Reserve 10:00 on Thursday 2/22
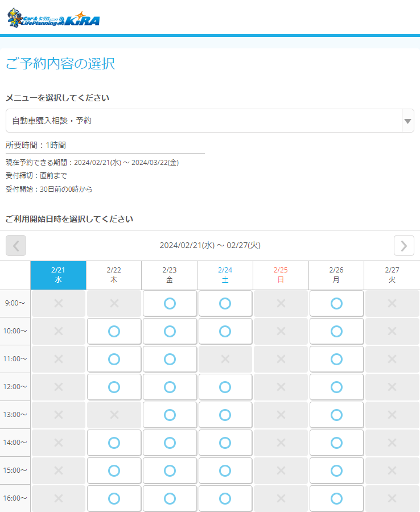The image size is (420, 512). [114, 331]
